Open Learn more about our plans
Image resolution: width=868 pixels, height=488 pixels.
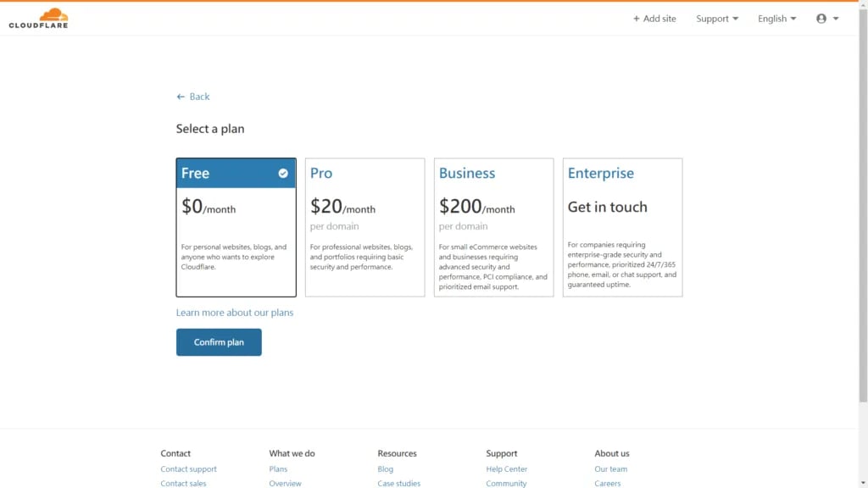click(235, 313)
